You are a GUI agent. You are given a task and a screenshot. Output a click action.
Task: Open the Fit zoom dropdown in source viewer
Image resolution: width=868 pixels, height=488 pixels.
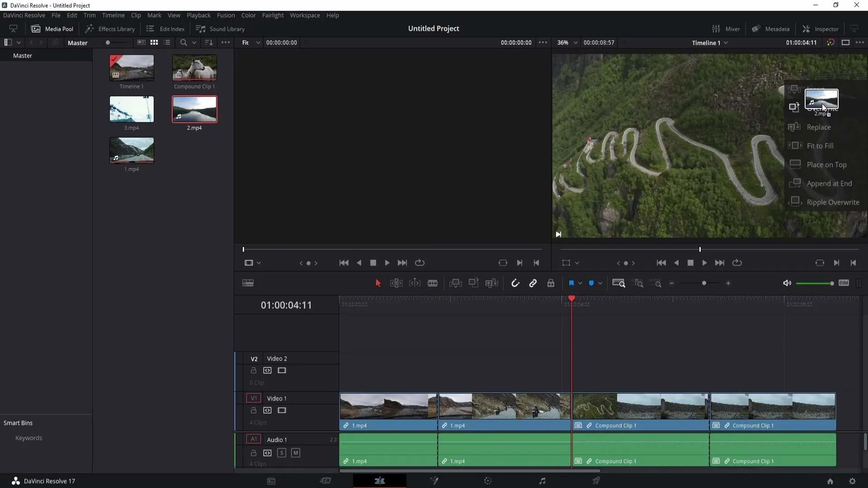251,42
